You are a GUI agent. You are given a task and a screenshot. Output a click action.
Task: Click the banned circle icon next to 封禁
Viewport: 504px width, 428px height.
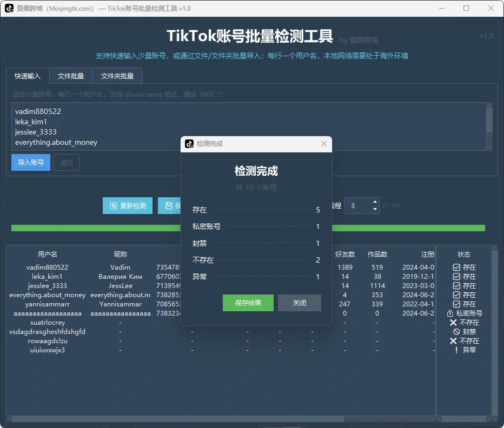(456, 332)
